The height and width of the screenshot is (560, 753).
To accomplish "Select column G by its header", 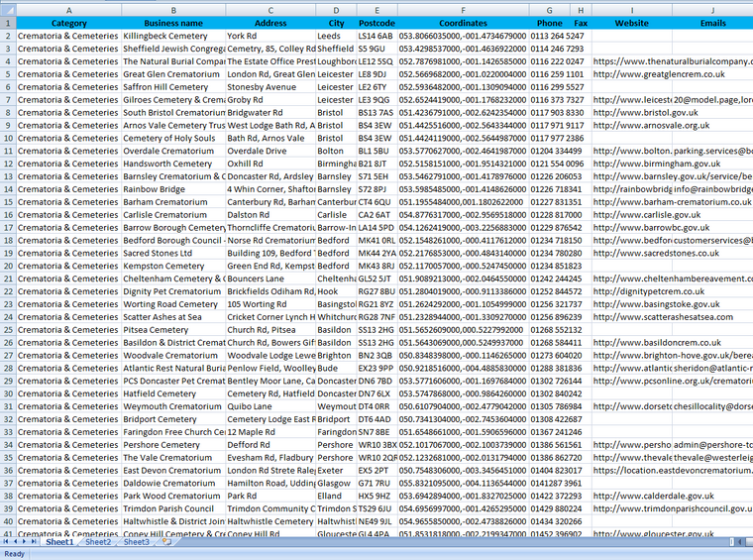I will [x=549, y=10].
